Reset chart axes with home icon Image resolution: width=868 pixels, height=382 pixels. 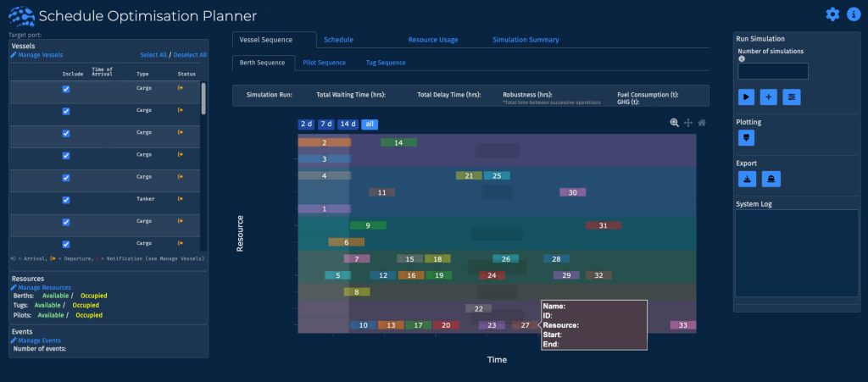point(702,123)
